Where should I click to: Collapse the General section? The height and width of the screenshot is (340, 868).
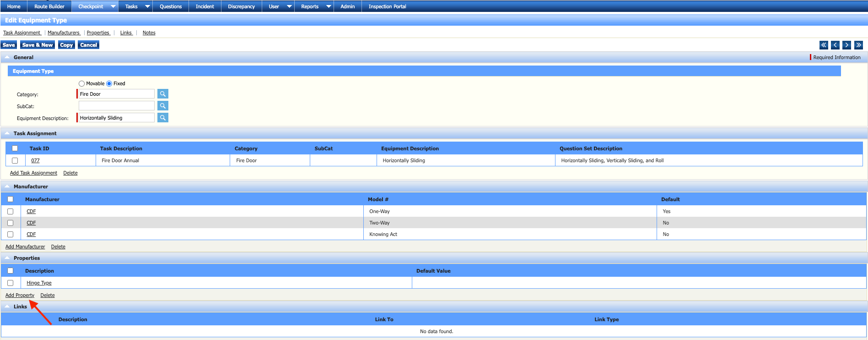(7, 57)
